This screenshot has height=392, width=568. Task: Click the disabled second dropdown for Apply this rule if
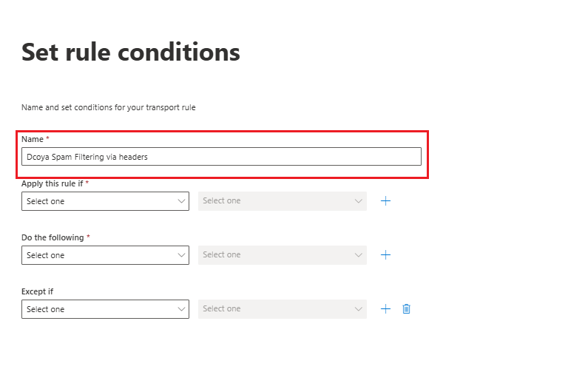click(283, 201)
